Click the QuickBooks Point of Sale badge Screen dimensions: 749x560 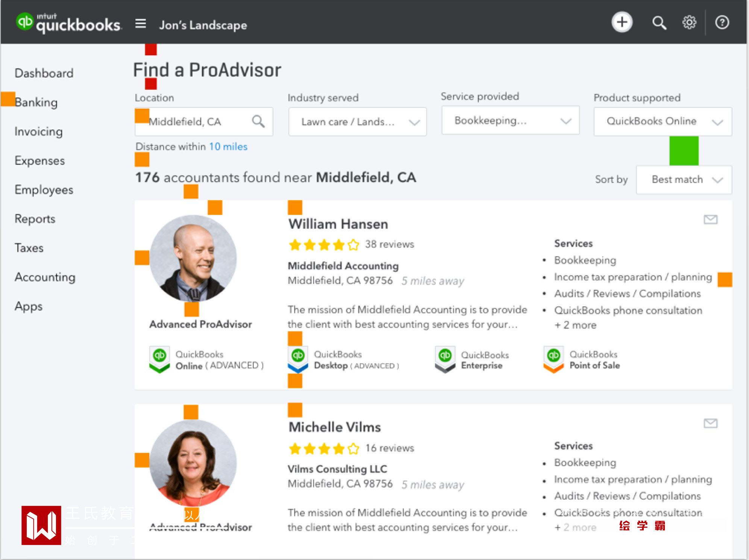[582, 360]
